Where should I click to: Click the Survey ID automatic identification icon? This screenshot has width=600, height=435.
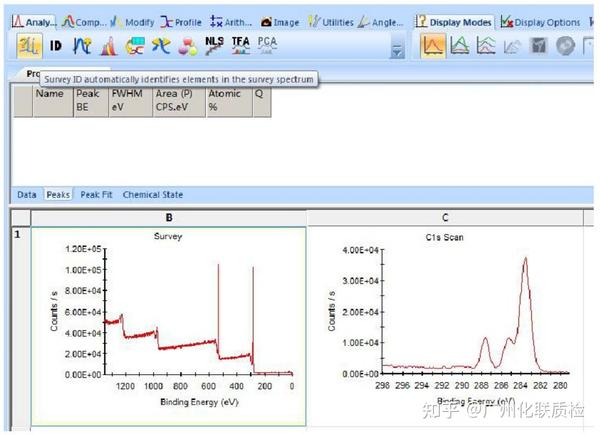29,46
